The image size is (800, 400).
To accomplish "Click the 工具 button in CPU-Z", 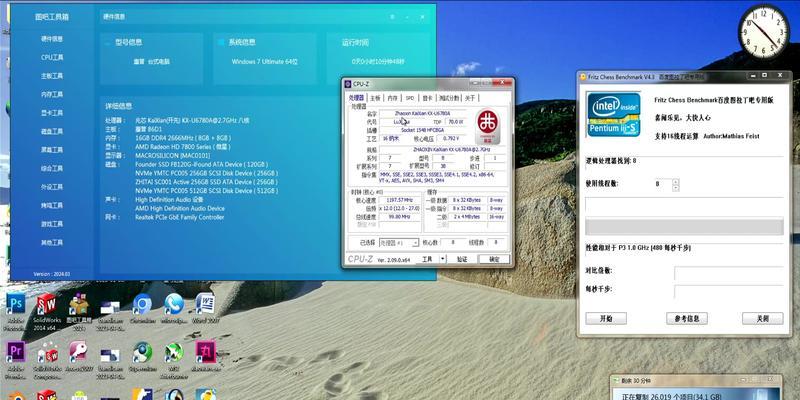I will (x=427, y=259).
